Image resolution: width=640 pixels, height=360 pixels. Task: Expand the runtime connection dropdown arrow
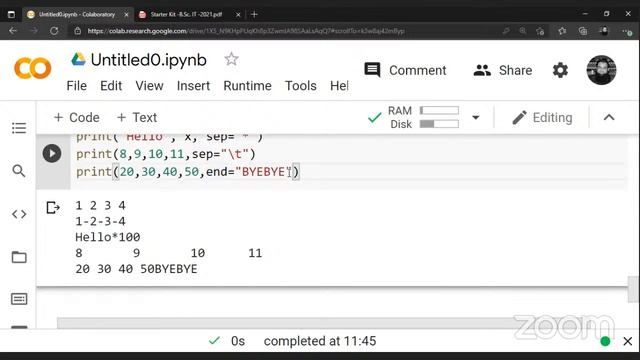point(476,118)
